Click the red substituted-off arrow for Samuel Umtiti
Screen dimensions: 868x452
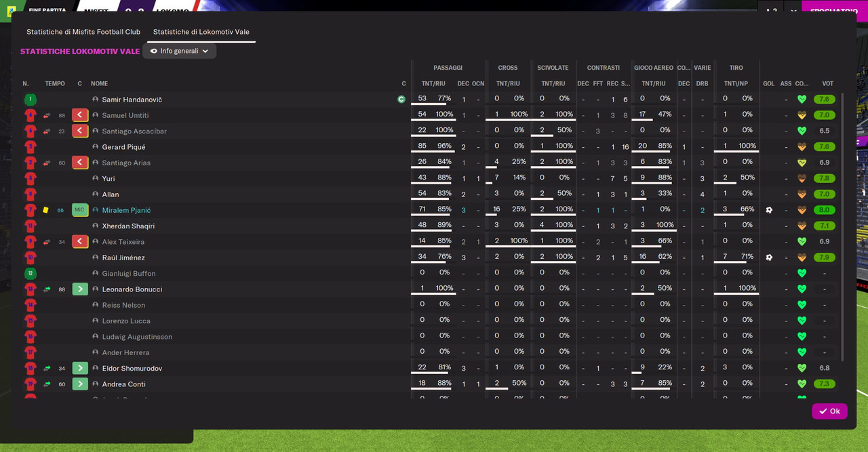click(x=80, y=115)
